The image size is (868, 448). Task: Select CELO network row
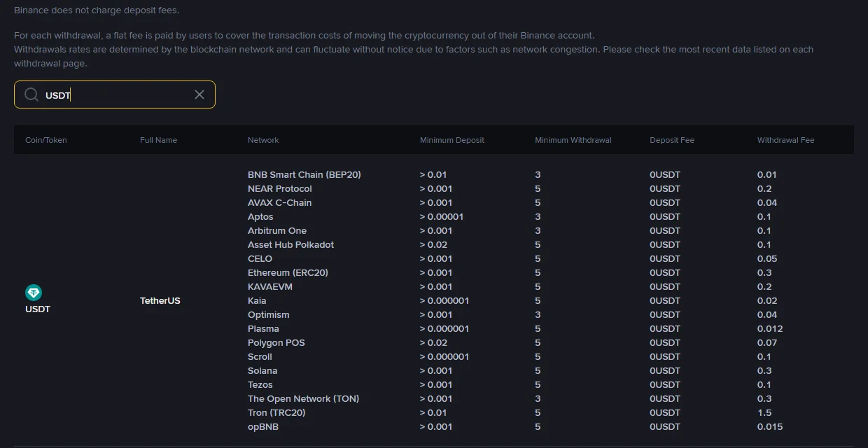(260, 258)
